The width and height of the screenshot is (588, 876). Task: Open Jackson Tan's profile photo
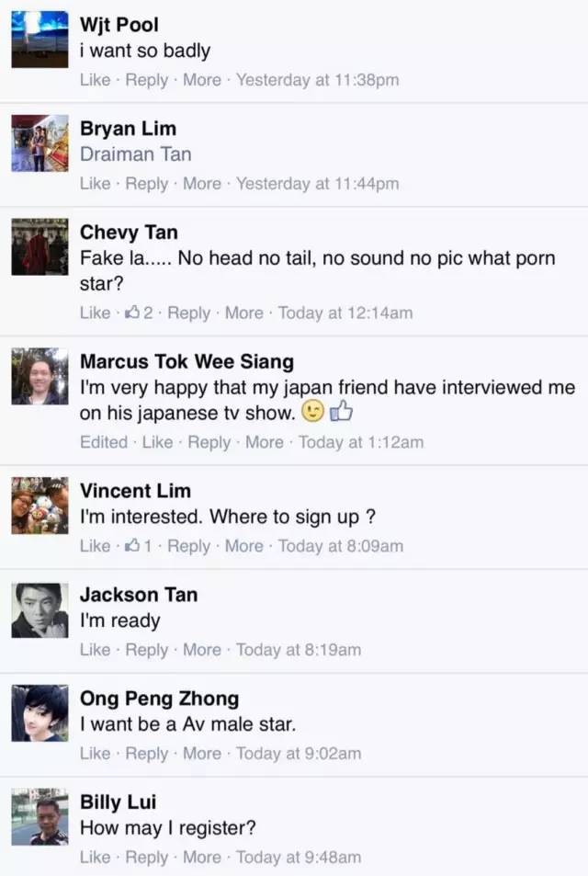coord(40,610)
